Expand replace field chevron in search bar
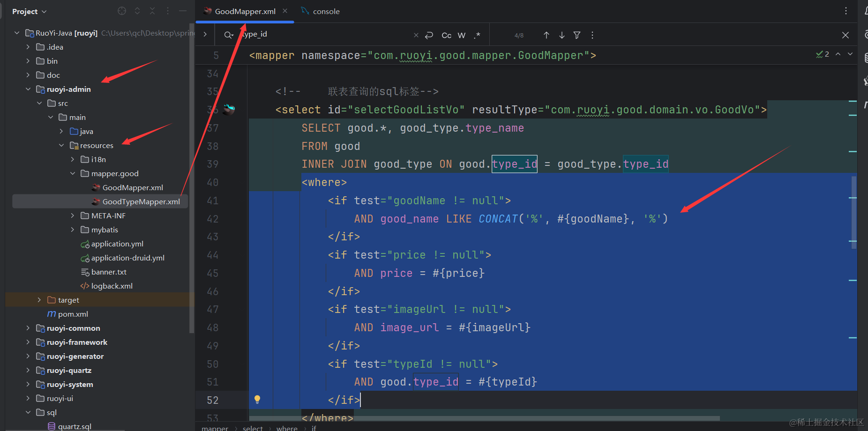The width and height of the screenshot is (868, 431). pyautogui.click(x=205, y=34)
